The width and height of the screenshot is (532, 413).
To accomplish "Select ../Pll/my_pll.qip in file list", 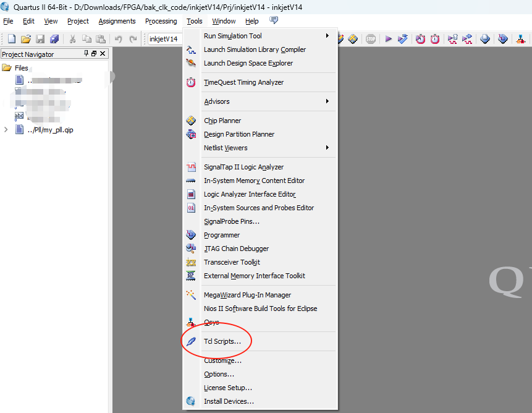I will pos(50,130).
